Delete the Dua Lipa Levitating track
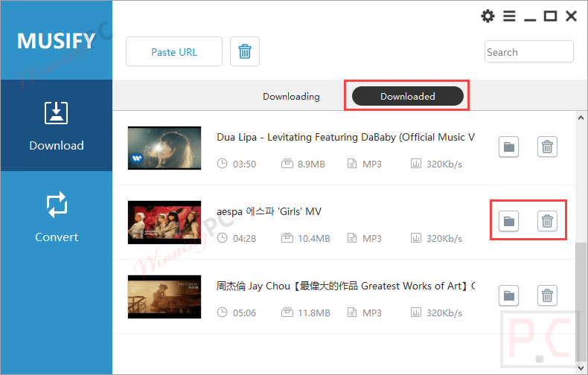Image resolution: width=588 pixels, height=375 pixels. pos(547,147)
